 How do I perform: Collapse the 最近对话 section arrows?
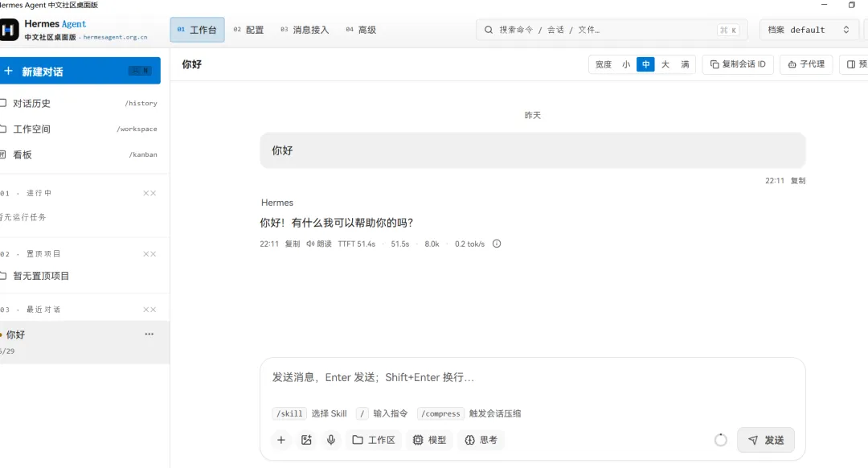[x=149, y=310]
